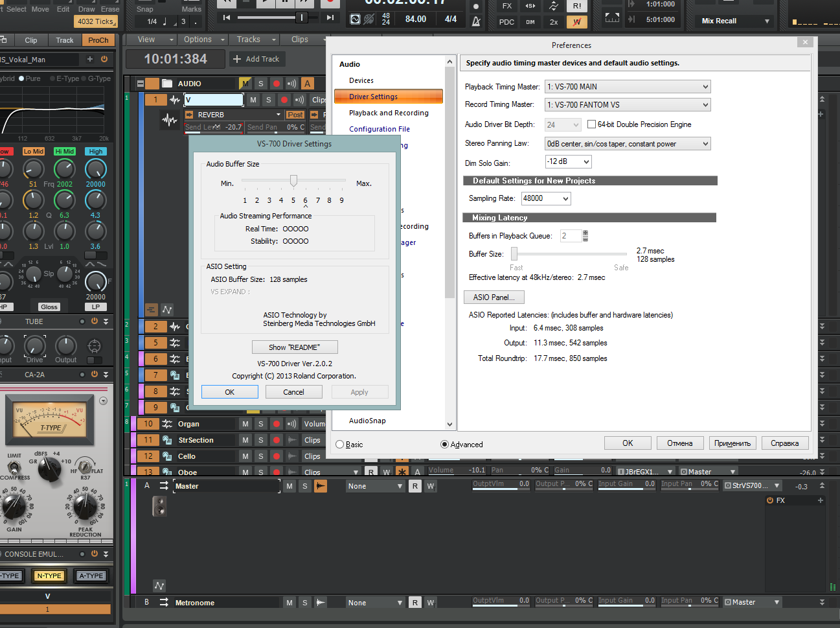This screenshot has height=628, width=840.
Task: Click OK in VS-700 Driver Settings
Action: pyautogui.click(x=230, y=392)
